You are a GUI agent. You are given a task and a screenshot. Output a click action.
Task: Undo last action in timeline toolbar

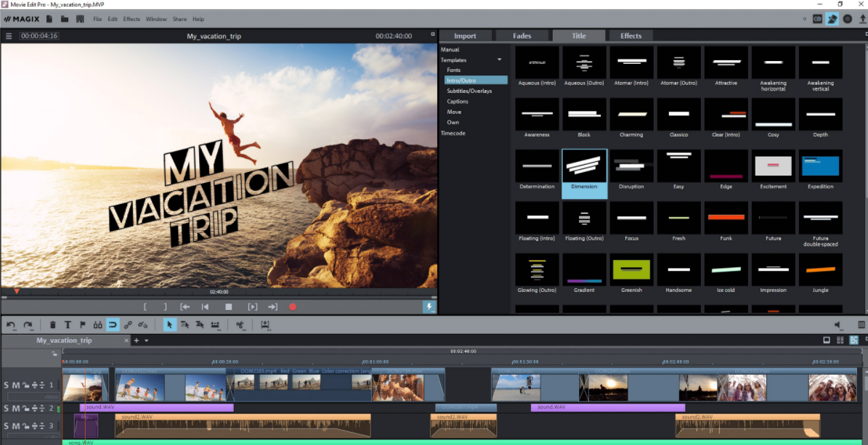pos(11,325)
